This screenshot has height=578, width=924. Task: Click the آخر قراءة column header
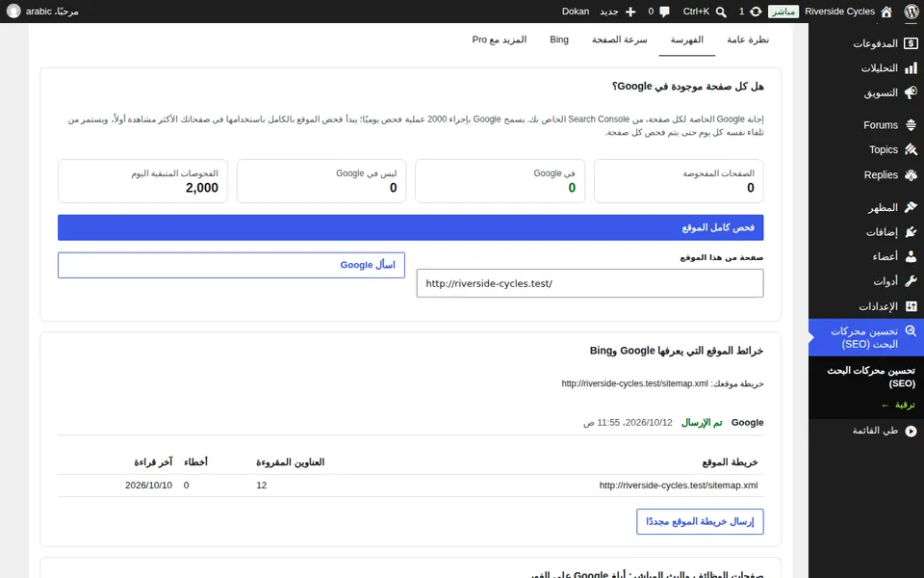pyautogui.click(x=153, y=462)
